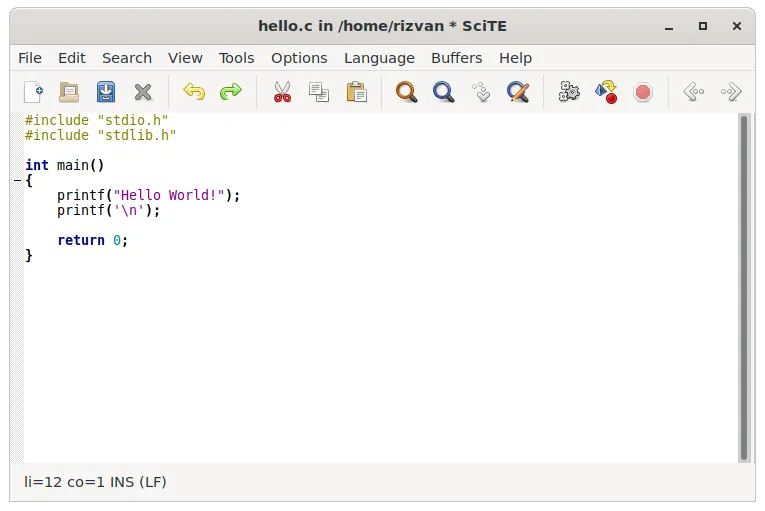Paste from clipboard using the toolbar icon
The height and width of the screenshot is (511, 765).
coord(356,92)
